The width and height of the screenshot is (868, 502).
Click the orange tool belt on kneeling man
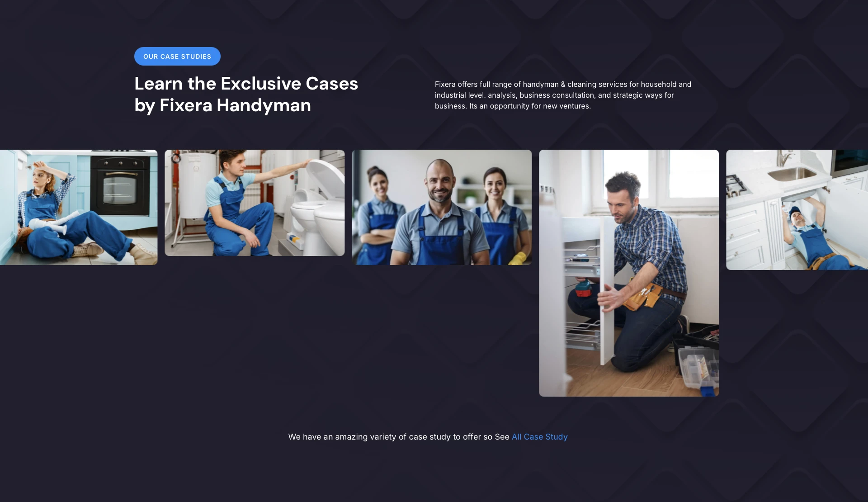coord(644,297)
